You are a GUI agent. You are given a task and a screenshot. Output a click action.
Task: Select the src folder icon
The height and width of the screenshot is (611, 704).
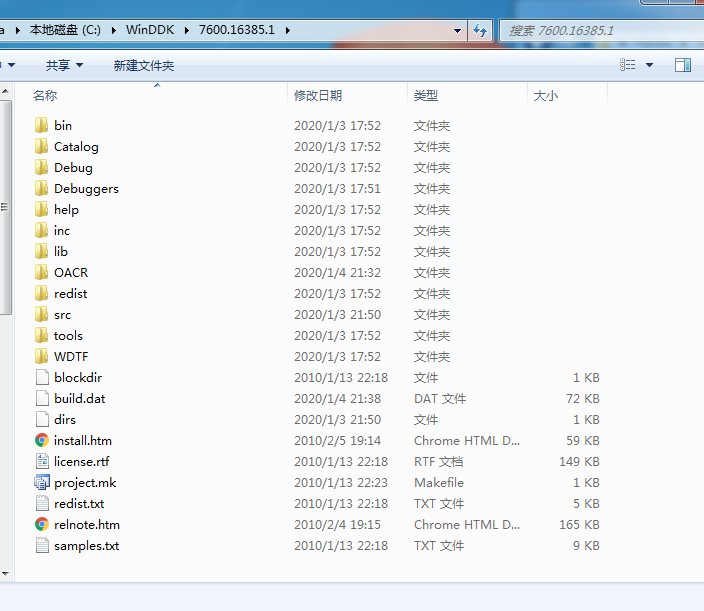tap(41, 314)
